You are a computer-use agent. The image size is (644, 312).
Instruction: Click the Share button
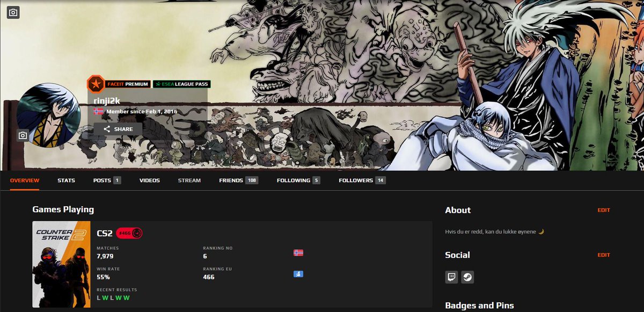118,129
